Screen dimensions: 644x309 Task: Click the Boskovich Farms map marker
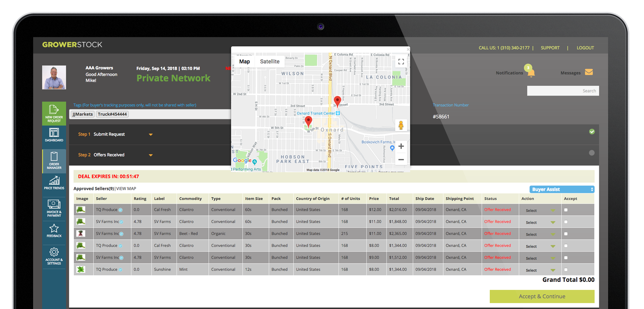pos(392,148)
